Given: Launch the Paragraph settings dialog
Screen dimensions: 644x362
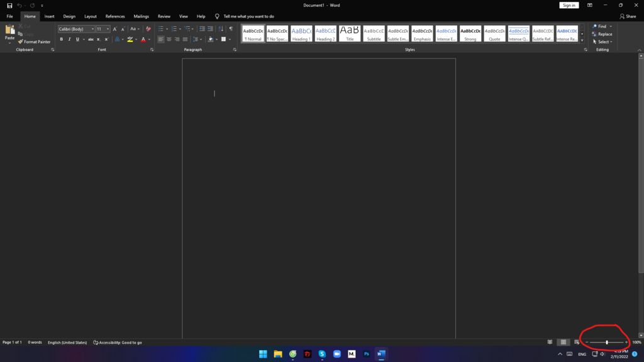Looking at the screenshot, I should click(235, 50).
